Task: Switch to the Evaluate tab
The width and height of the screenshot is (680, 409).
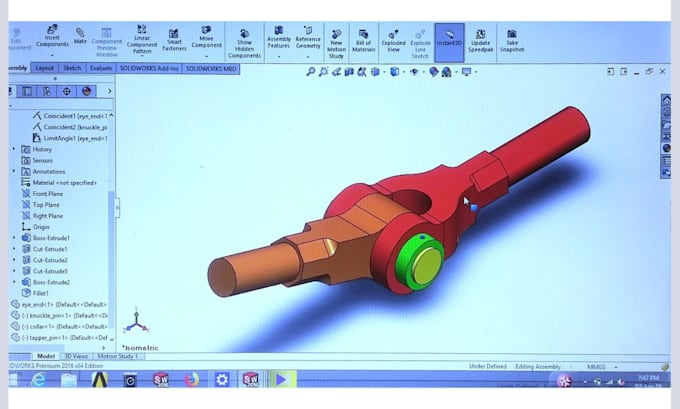Action: point(101,69)
